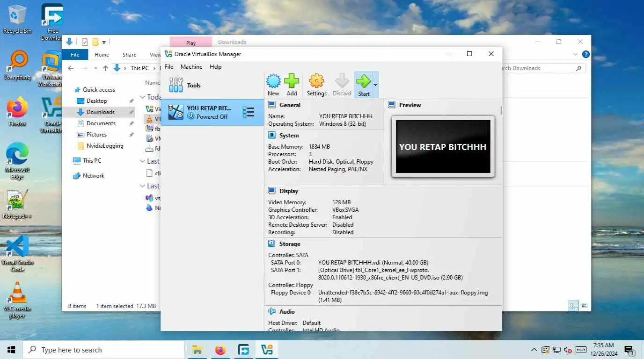Click Play tab in File Explorer

(191, 43)
